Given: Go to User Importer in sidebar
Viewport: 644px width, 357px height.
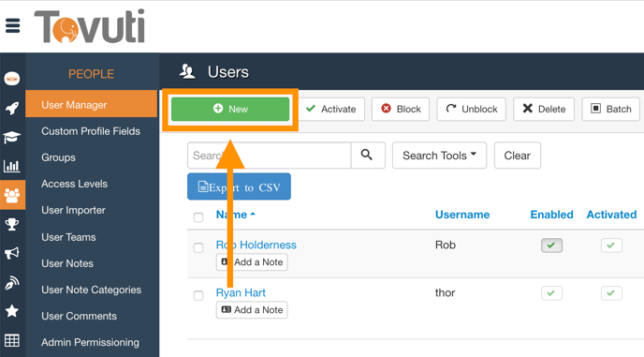Looking at the screenshot, I should click(74, 210).
